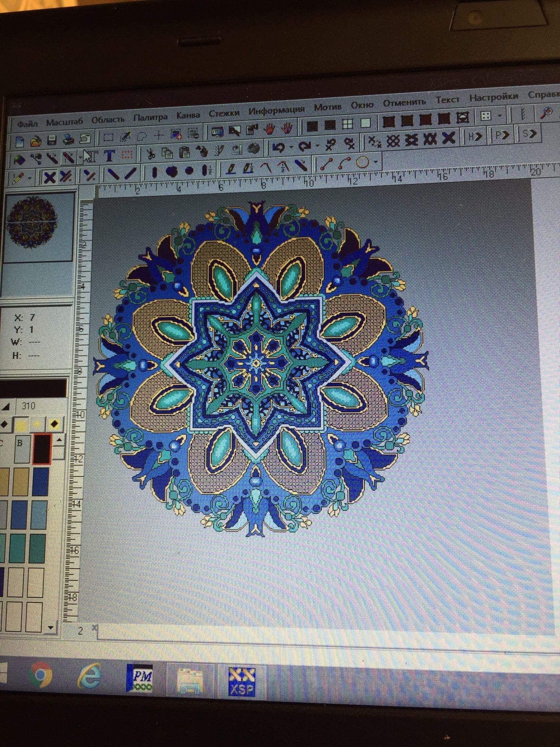Select the curved line backstitch tool
The width and height of the screenshot is (560, 747).
(x=344, y=162)
